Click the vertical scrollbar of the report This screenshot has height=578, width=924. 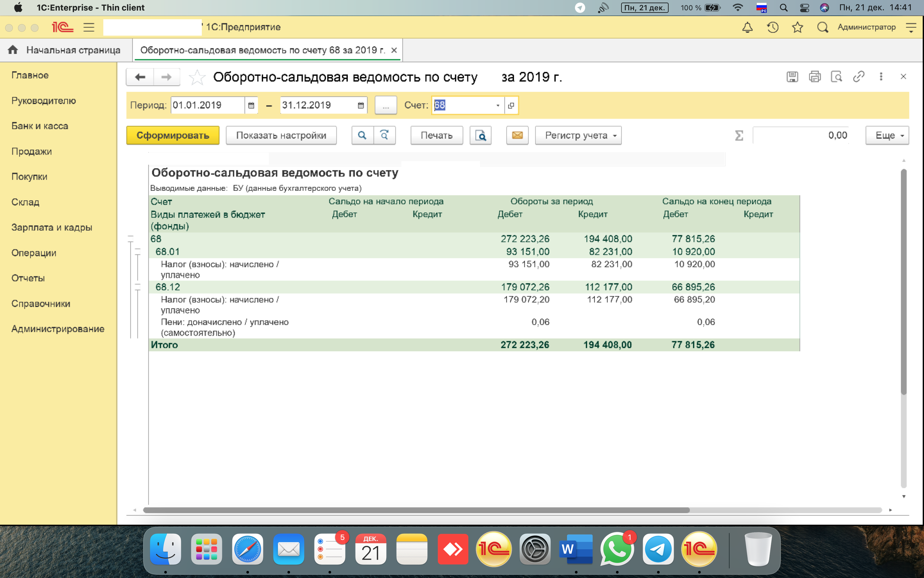[903, 282]
